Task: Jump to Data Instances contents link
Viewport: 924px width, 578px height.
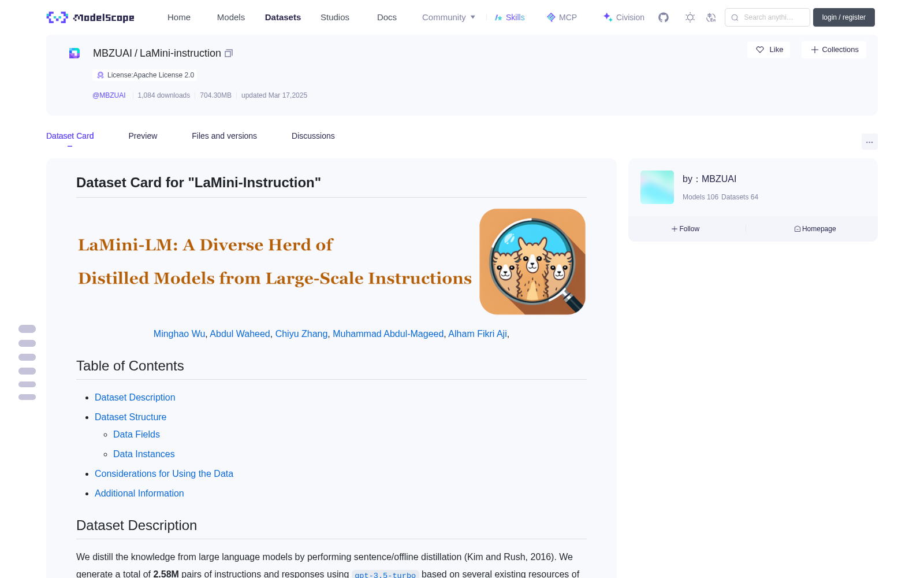Action: pos(144,454)
